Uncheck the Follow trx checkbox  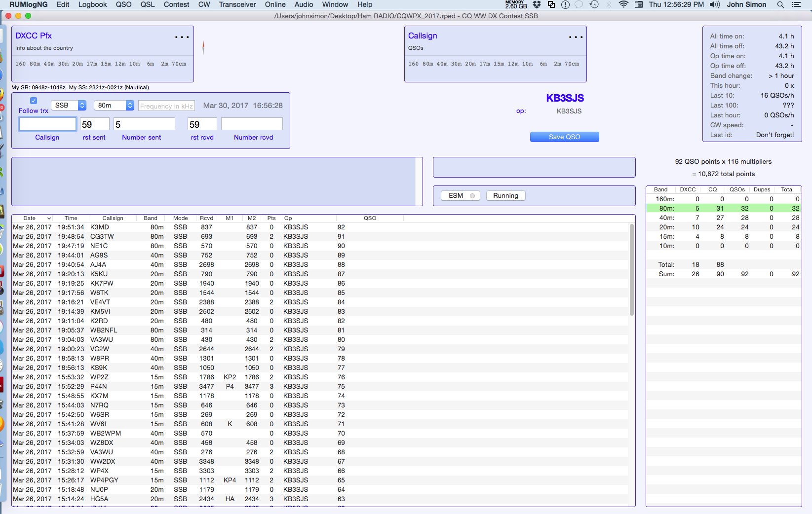(34, 101)
